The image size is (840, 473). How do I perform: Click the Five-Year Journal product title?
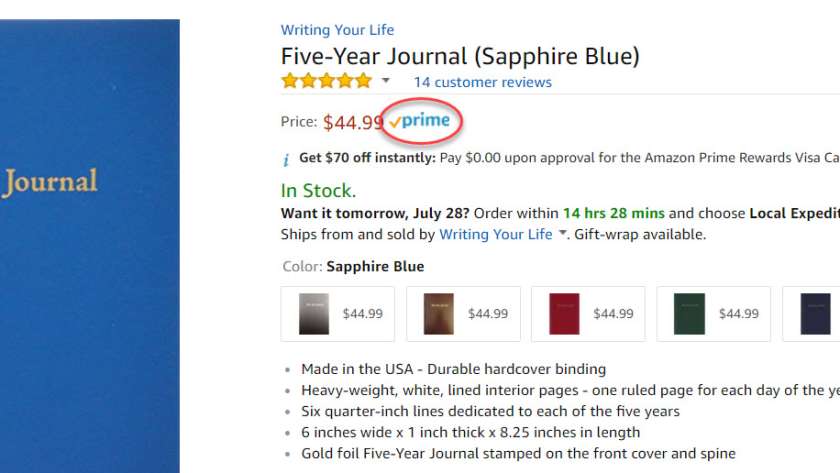pyautogui.click(x=460, y=56)
